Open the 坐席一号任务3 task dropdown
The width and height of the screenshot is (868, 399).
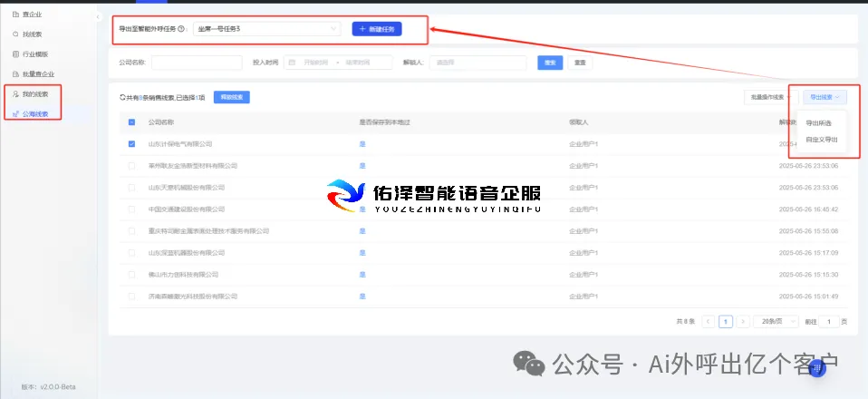coord(266,29)
